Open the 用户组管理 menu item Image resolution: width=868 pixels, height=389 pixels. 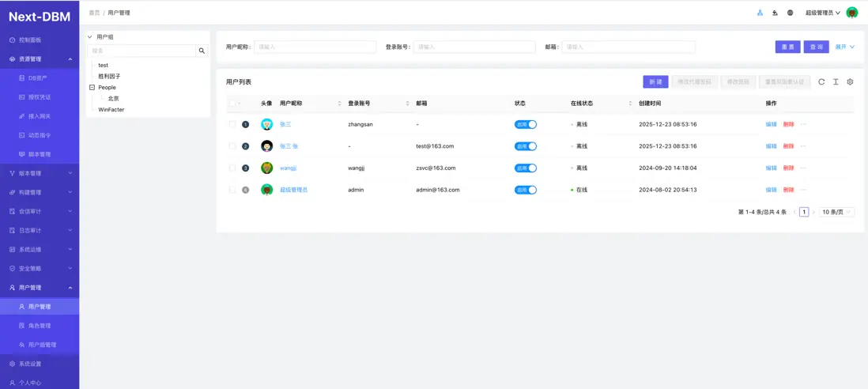tap(40, 345)
